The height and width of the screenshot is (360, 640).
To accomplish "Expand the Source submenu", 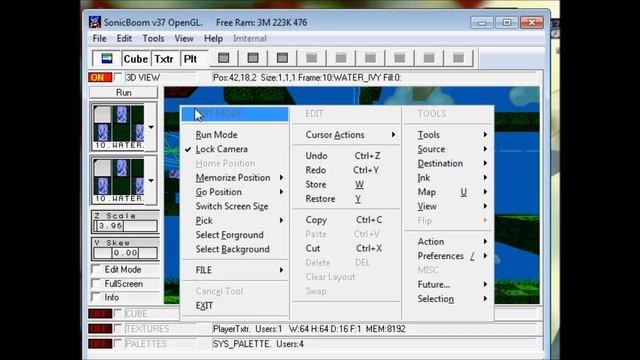I will [x=449, y=149].
